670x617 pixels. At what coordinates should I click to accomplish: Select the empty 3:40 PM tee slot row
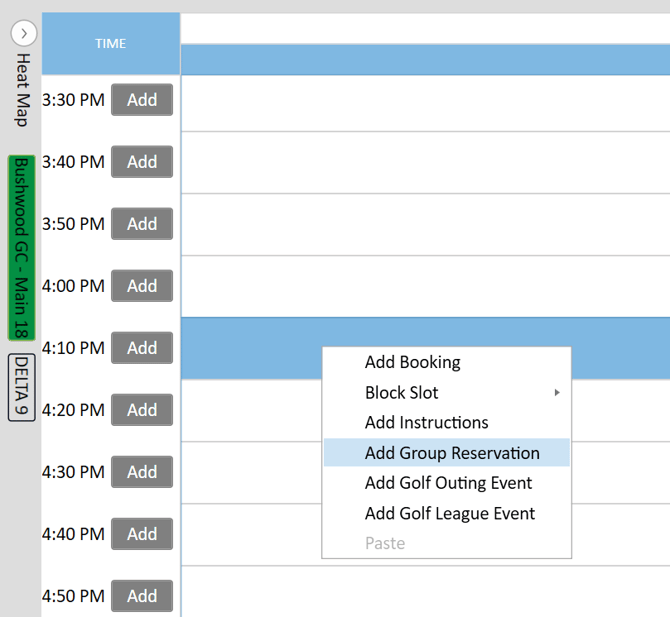(x=425, y=162)
